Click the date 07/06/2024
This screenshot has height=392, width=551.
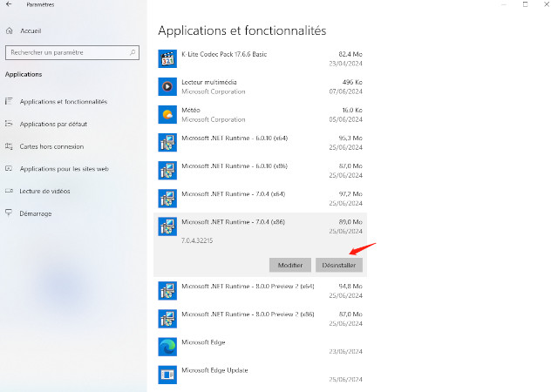tap(345, 91)
